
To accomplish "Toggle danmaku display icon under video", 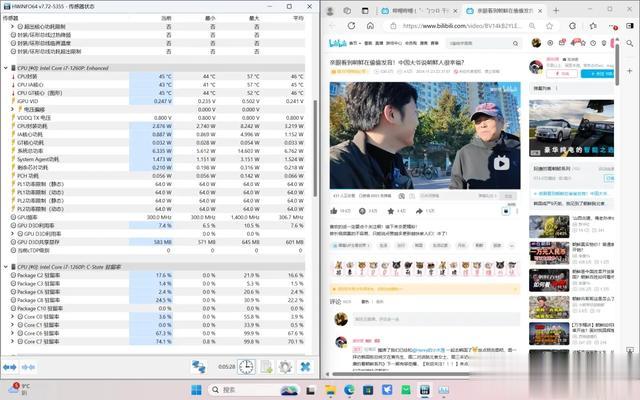I will pyautogui.click(x=402, y=196).
